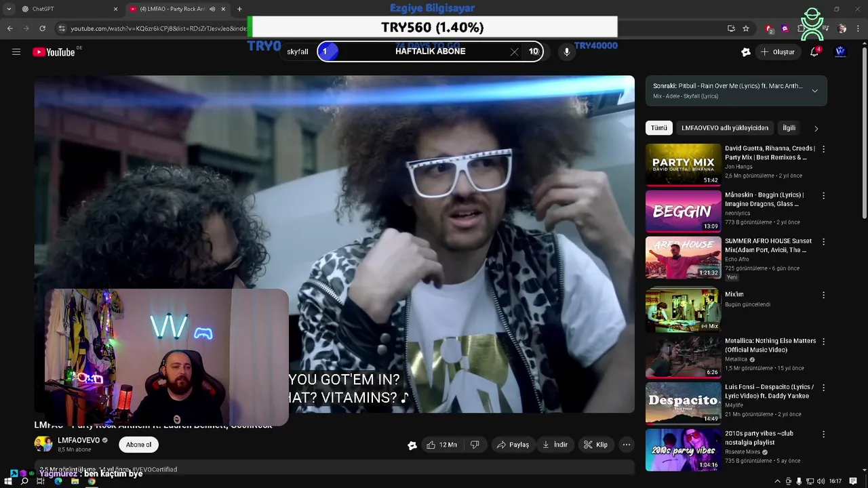Open options for Mix'im playlist

point(824,296)
